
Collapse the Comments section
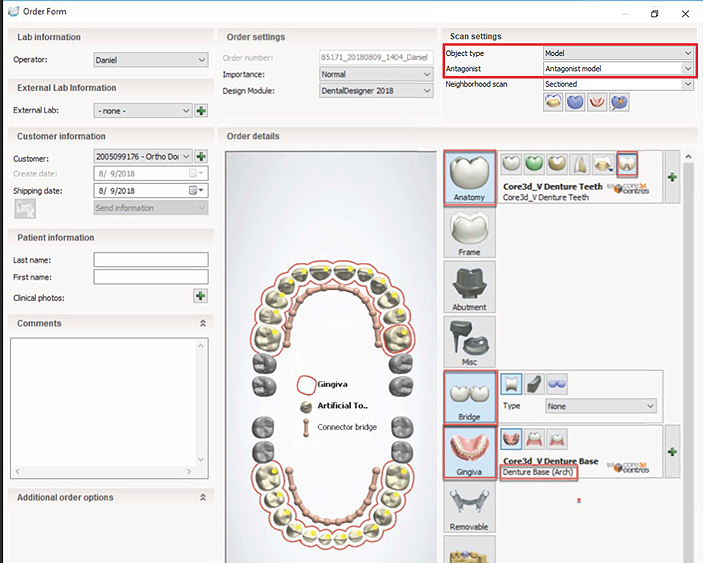tap(203, 323)
